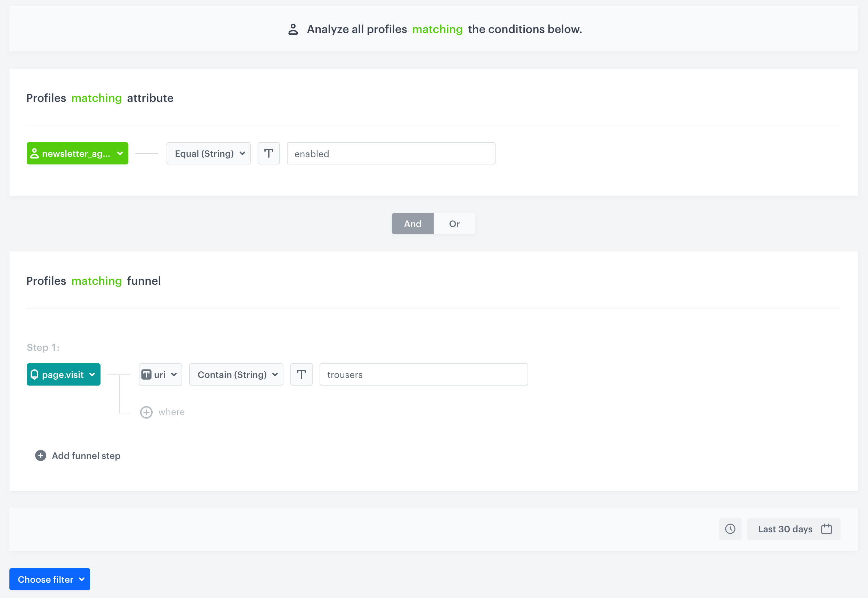Select the Contain (String) operator dropdown

point(236,374)
